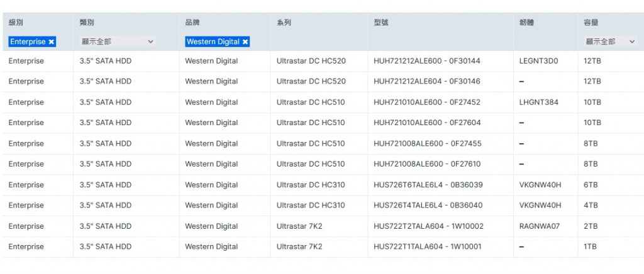Click 8TB capacity in 0F27610 row

591,164
